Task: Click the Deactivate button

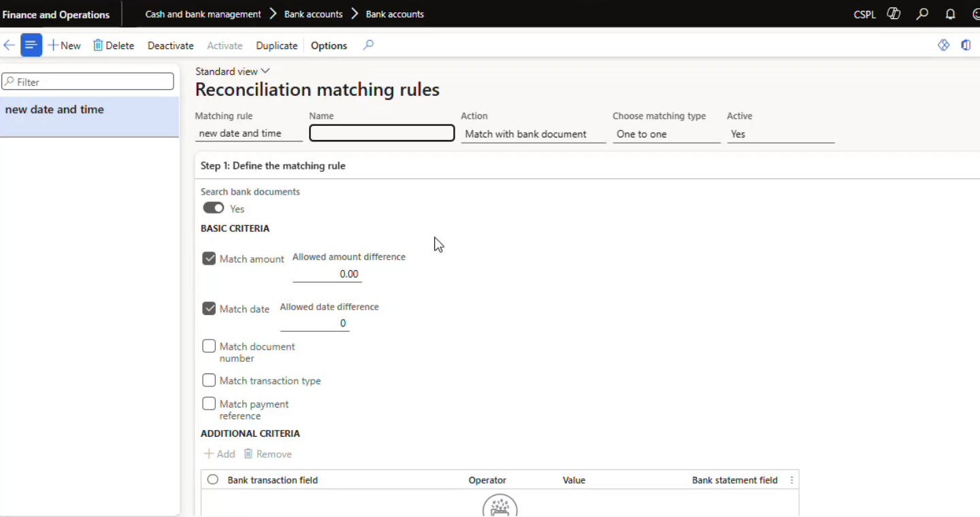Action: pyautogui.click(x=171, y=46)
